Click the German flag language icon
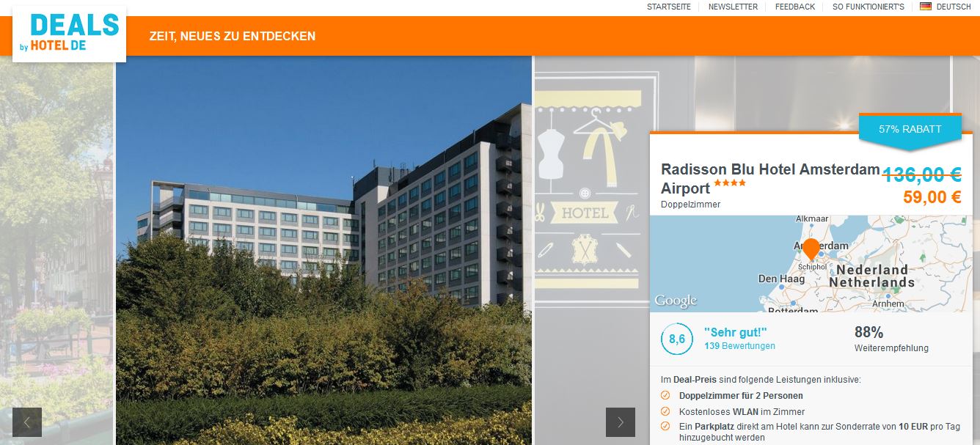The image size is (980, 445). pyautogui.click(x=926, y=6)
